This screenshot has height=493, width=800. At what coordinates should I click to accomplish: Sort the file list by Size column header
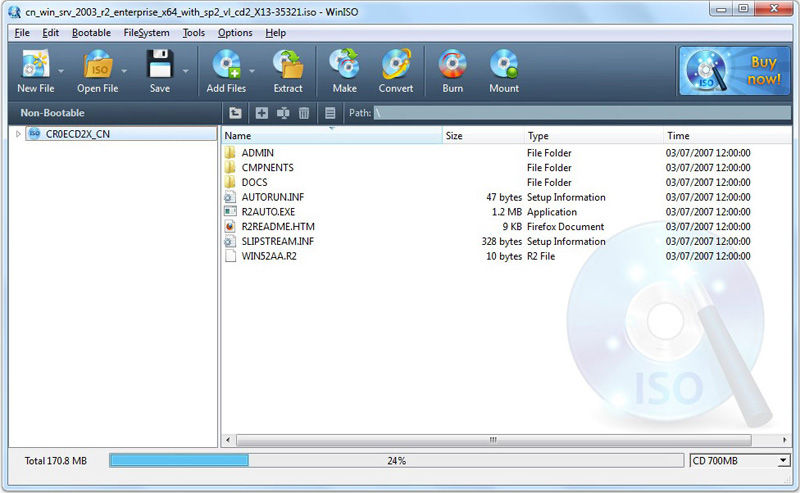[x=483, y=136]
